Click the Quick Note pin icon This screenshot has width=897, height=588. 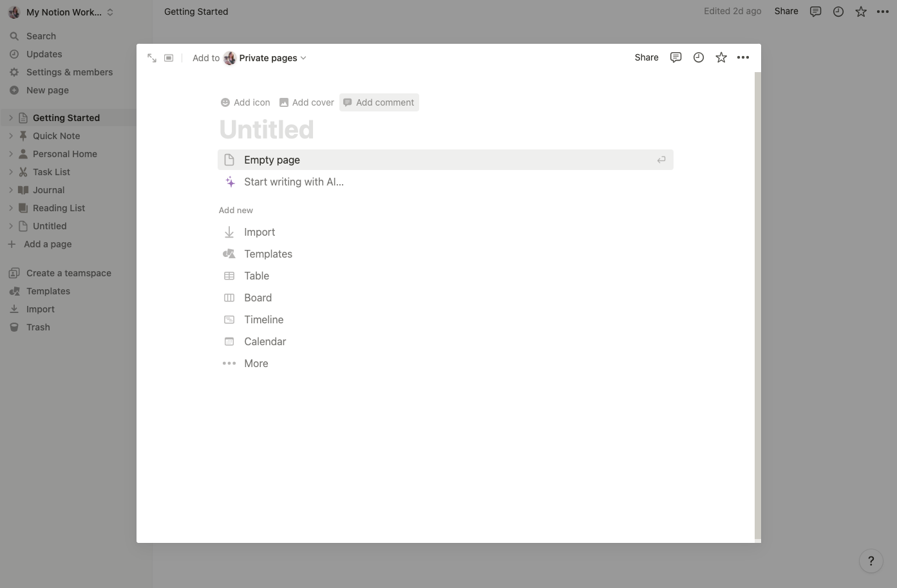(x=23, y=136)
